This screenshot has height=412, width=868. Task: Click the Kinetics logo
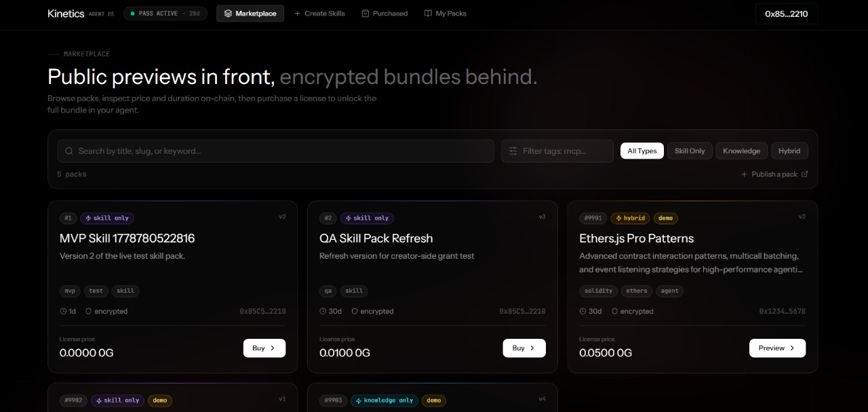(66, 14)
